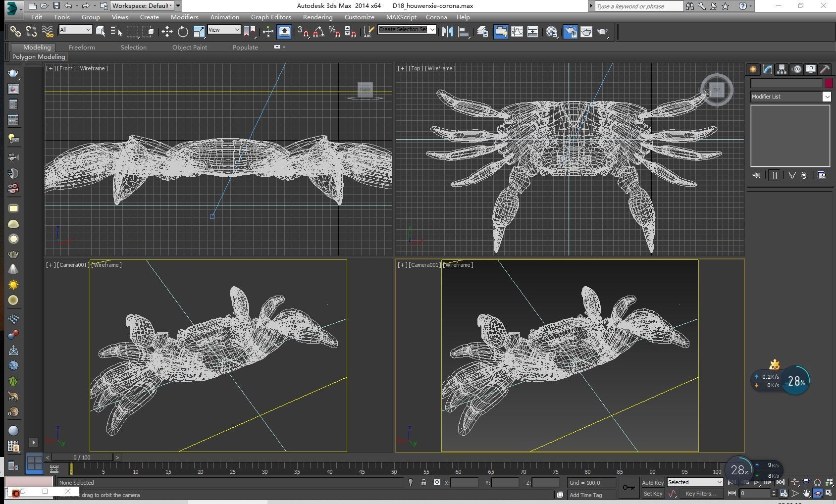Click the current frame number field
This screenshot has width=836, height=504.
(755, 493)
